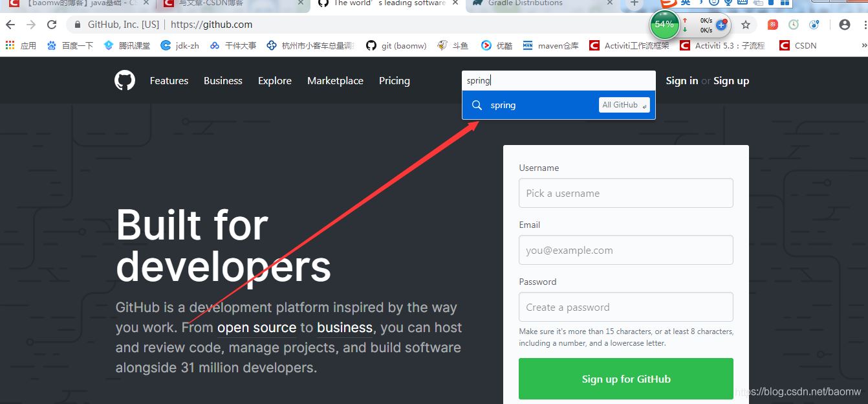This screenshot has height=404, width=868.
Task: Click the green 54% speed indicator circle
Action: (x=664, y=25)
